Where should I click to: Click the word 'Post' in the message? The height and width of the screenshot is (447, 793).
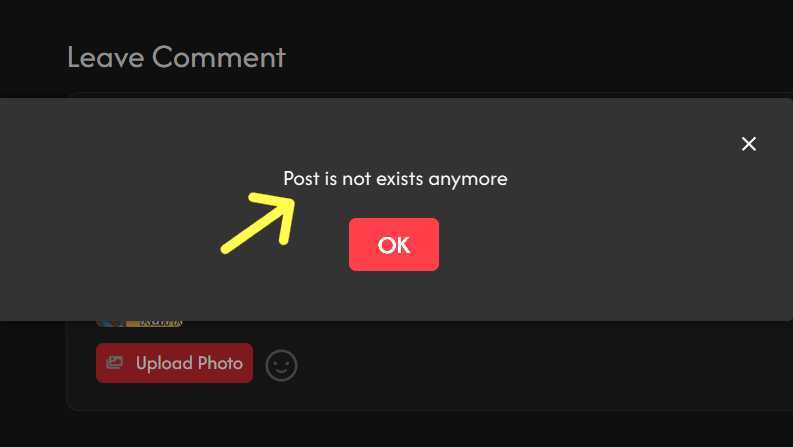click(x=301, y=178)
